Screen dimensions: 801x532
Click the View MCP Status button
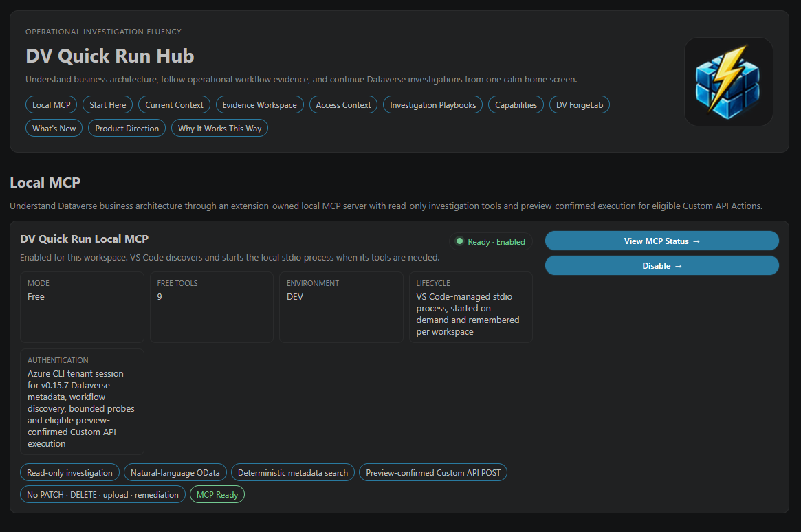click(x=661, y=241)
